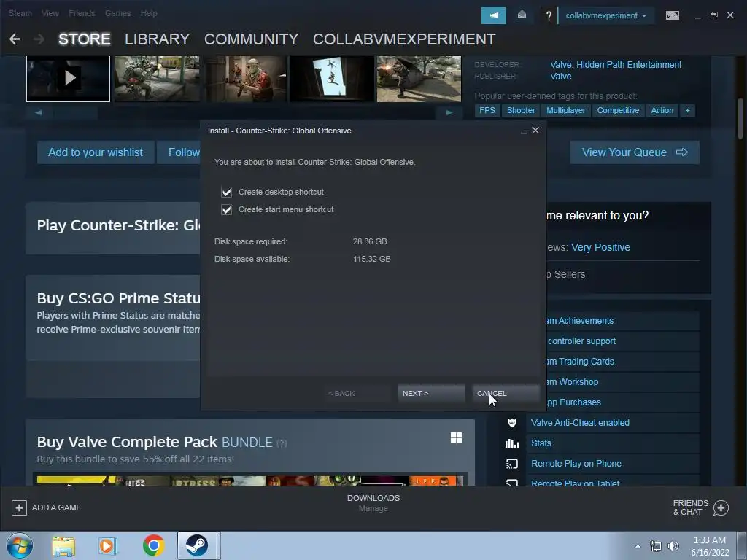The image size is (747, 560).
Task: Open the View menu
Action: [50, 13]
